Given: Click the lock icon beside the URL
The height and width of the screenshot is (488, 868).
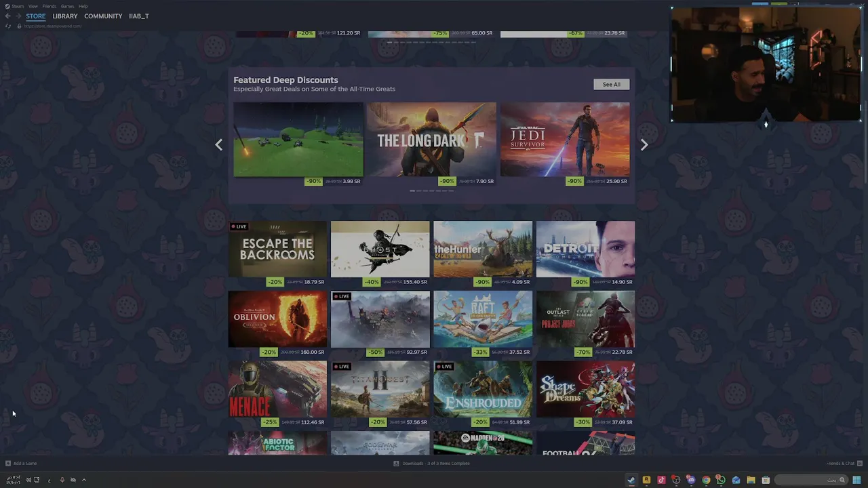Looking at the screenshot, I should coord(19,26).
